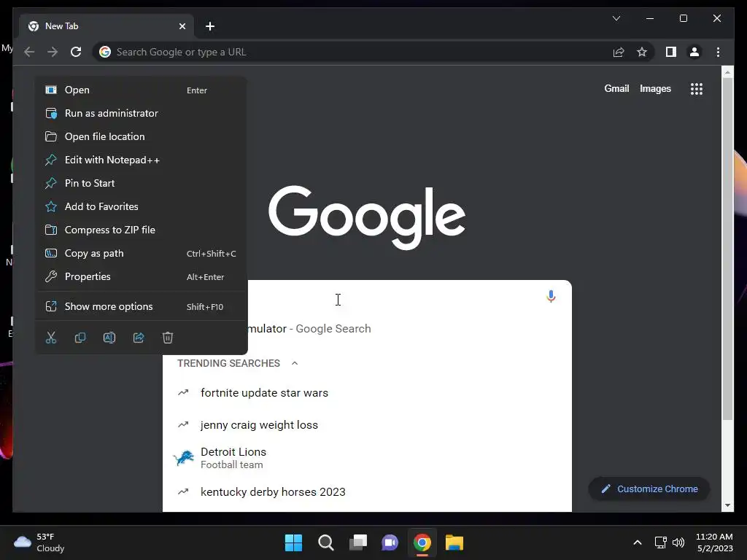The height and width of the screenshot is (560, 747).
Task: Select Compress to ZIP file
Action: tap(141, 230)
